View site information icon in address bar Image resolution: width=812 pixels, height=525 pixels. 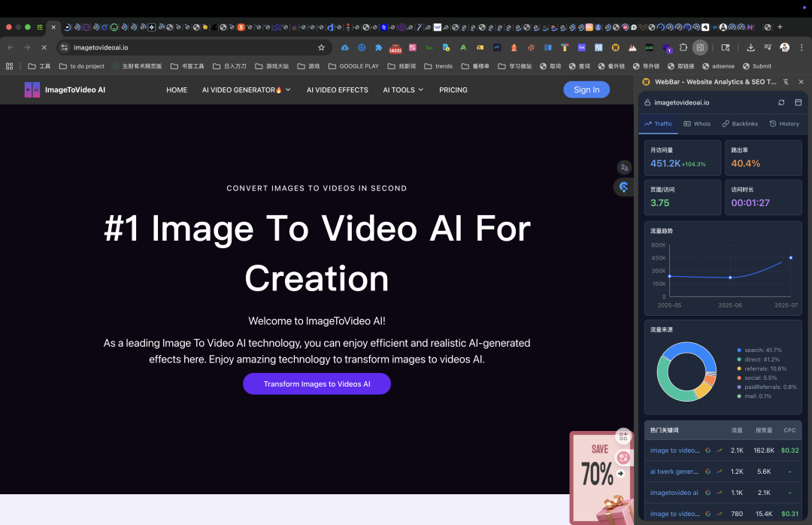pos(64,47)
